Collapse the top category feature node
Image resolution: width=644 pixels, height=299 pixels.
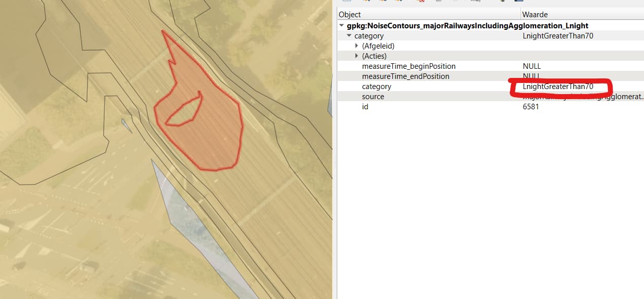(349, 36)
